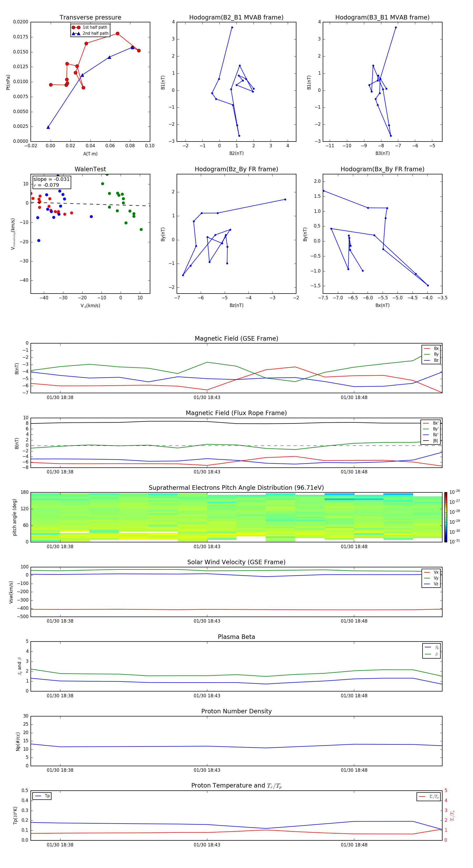Click the 'Magnetic Field (Flux Rope Frame)' title

[236, 413]
